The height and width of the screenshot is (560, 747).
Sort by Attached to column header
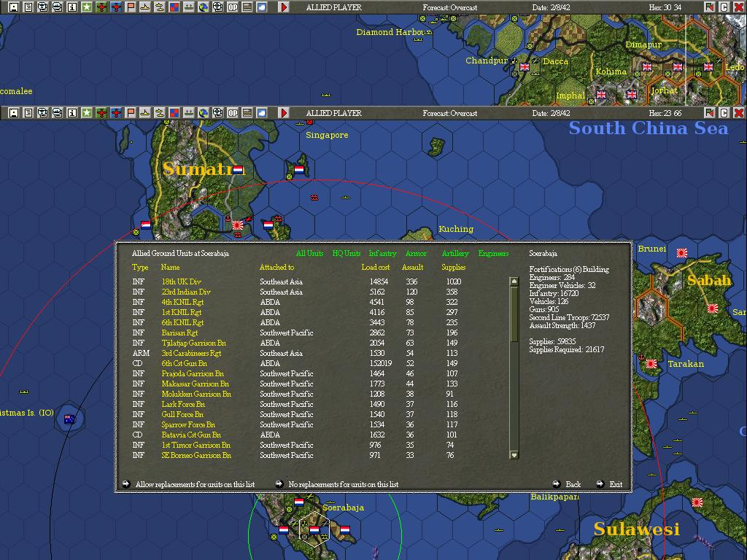coord(276,267)
